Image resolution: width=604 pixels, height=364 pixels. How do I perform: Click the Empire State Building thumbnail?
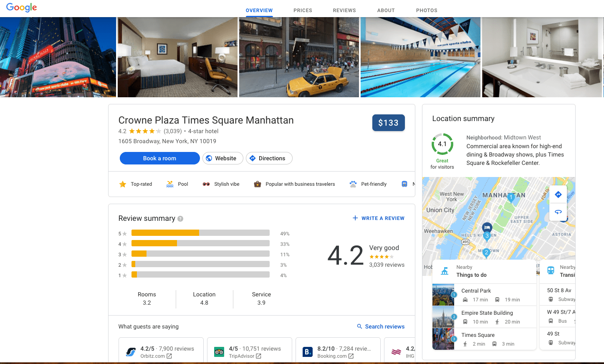click(x=443, y=317)
